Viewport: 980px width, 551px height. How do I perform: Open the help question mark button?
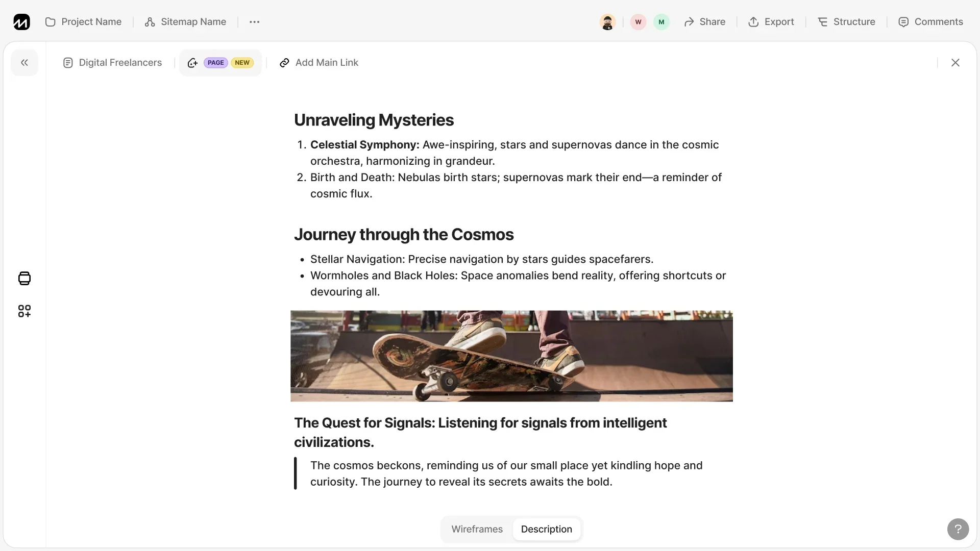tap(958, 529)
